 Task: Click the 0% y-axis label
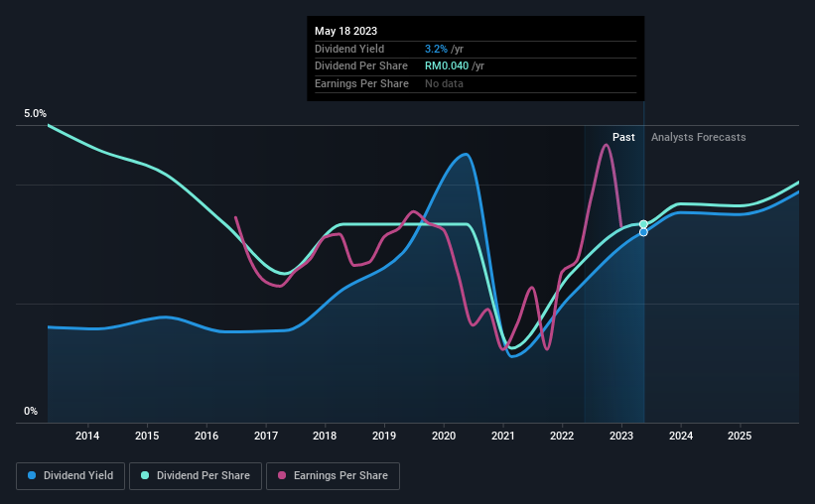coord(31,412)
